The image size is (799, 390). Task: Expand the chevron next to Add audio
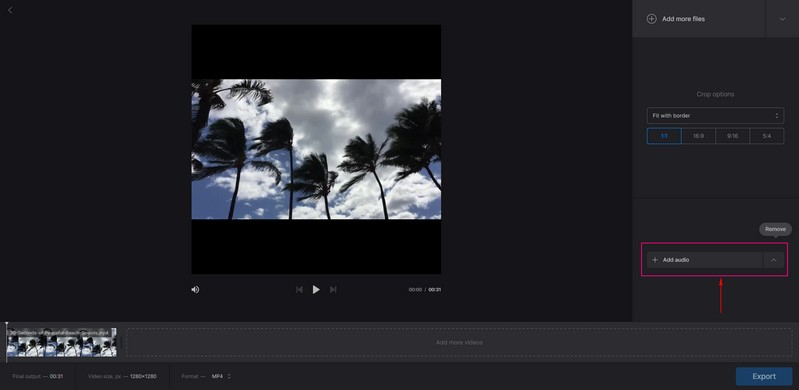coord(774,260)
